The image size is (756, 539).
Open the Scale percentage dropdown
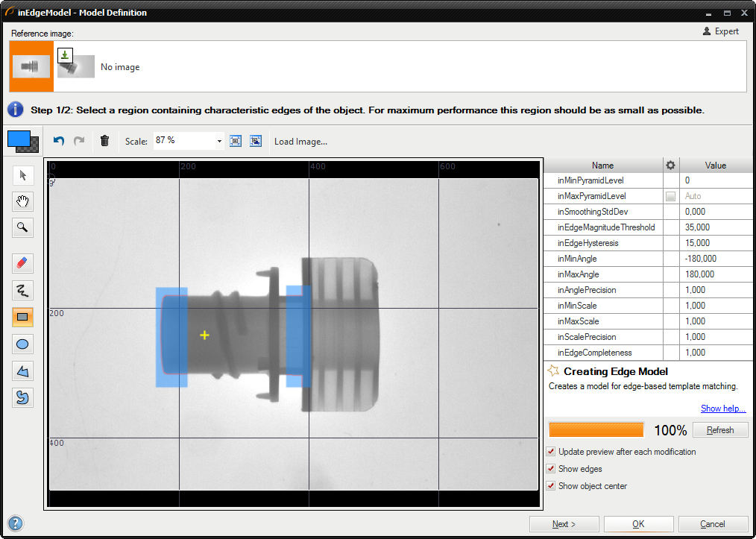[219, 141]
